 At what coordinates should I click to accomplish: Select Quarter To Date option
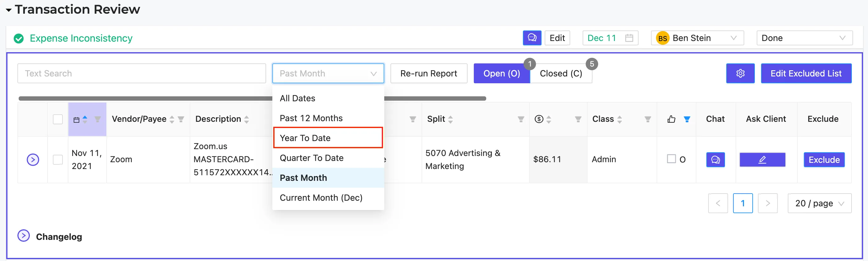tap(328, 158)
